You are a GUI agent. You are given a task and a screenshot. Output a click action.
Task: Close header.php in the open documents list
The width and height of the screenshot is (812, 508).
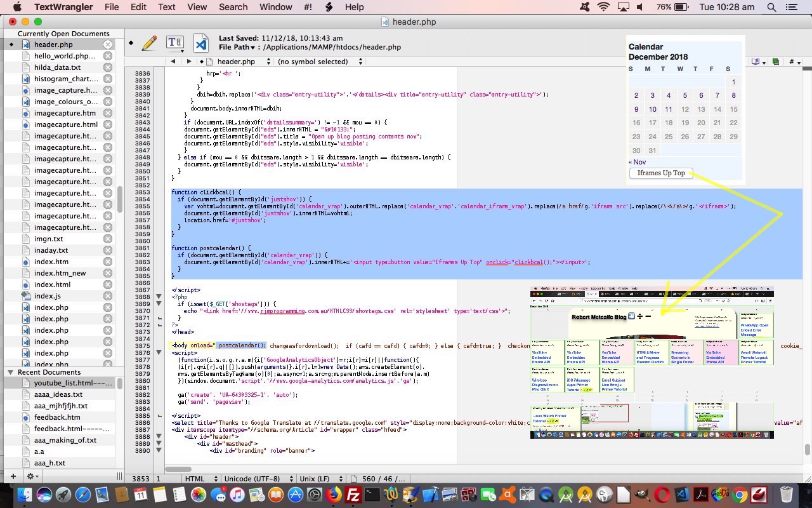[x=108, y=44]
